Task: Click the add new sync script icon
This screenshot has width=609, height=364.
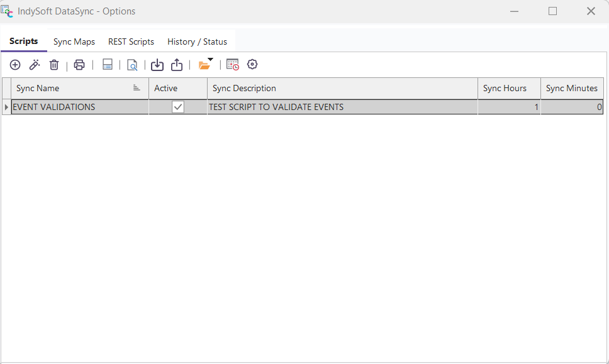Action: coord(15,65)
